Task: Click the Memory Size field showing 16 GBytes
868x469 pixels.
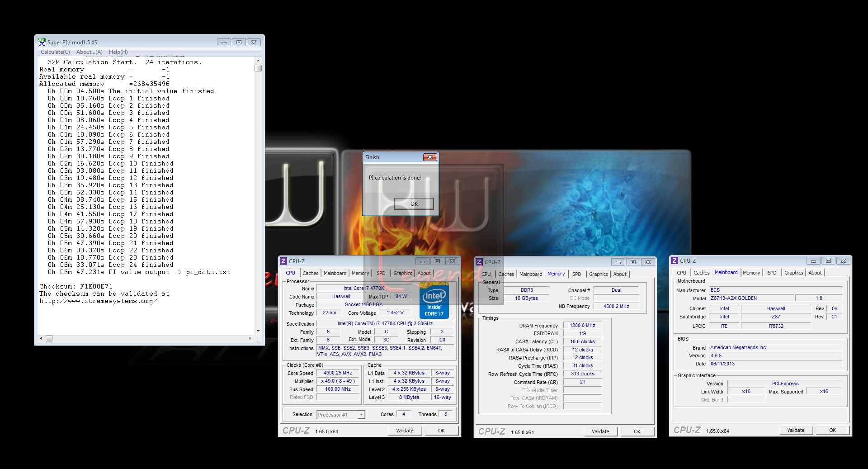Action: [x=526, y=298]
